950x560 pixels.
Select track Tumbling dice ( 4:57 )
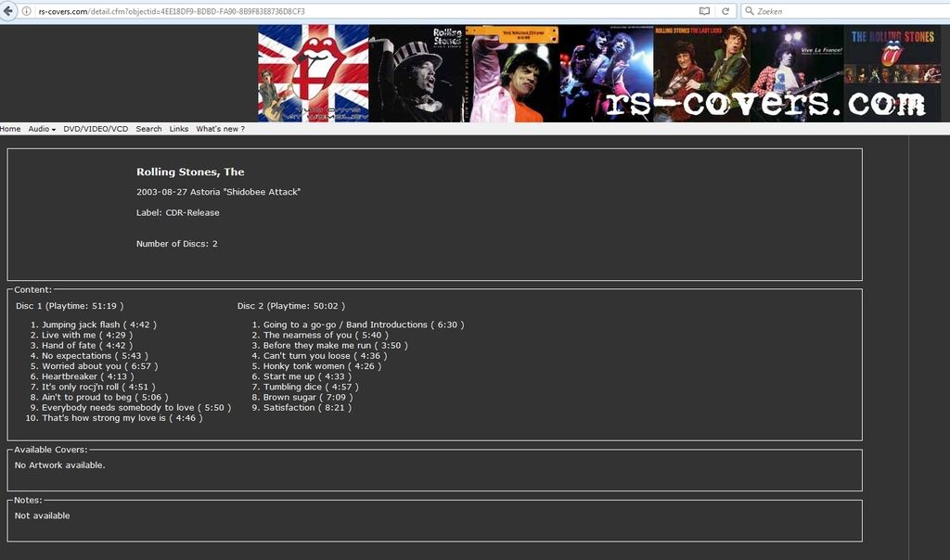tap(311, 387)
